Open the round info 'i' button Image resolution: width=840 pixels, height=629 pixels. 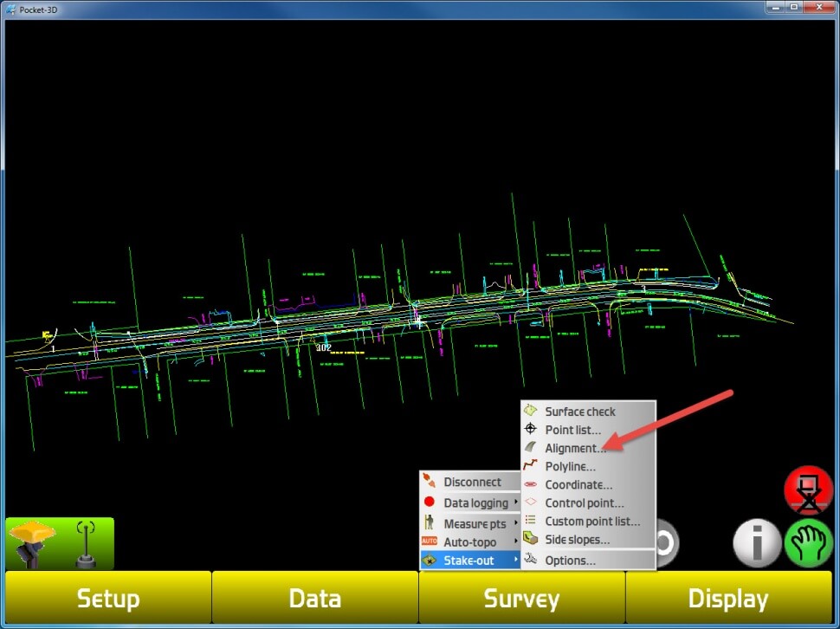pyautogui.click(x=756, y=544)
